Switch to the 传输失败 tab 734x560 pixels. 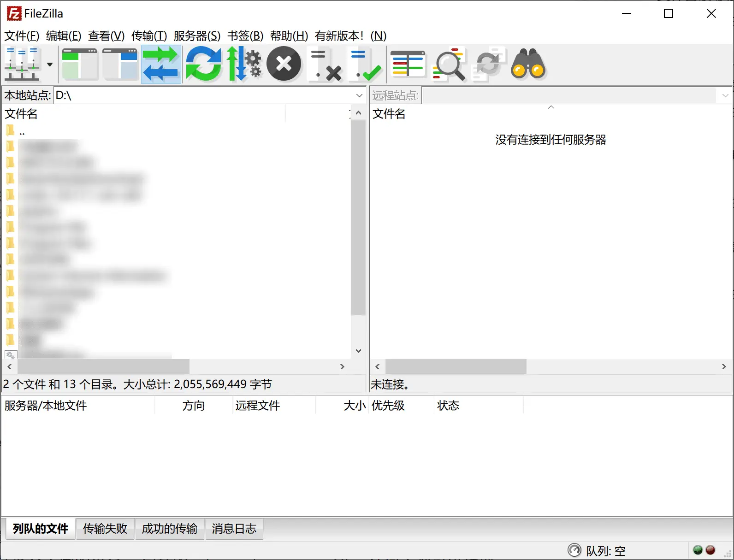click(105, 529)
